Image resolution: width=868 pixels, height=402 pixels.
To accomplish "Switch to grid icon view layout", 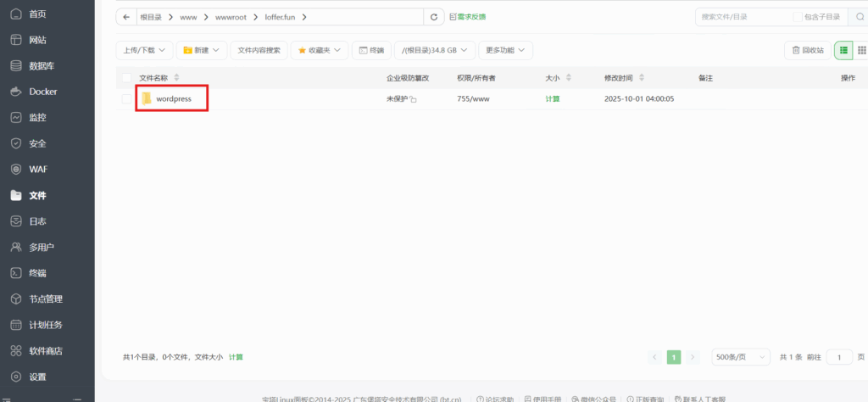I will coord(861,50).
